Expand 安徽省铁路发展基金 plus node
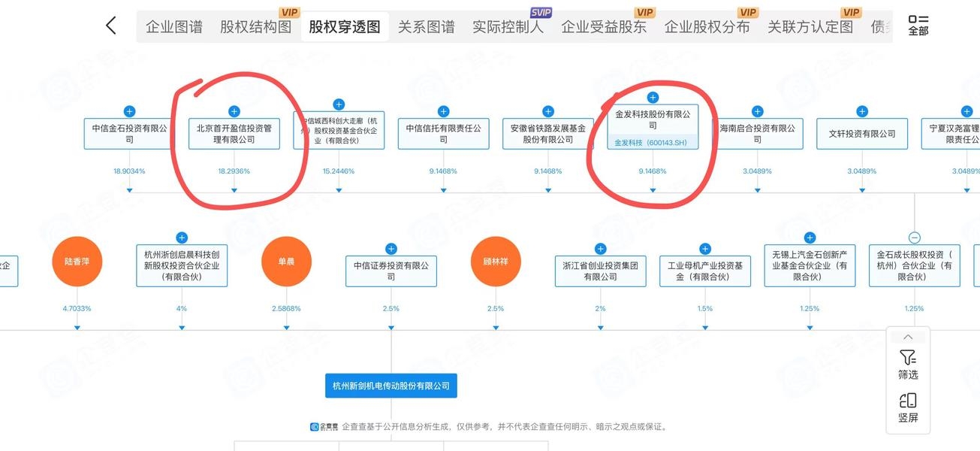 (548, 111)
